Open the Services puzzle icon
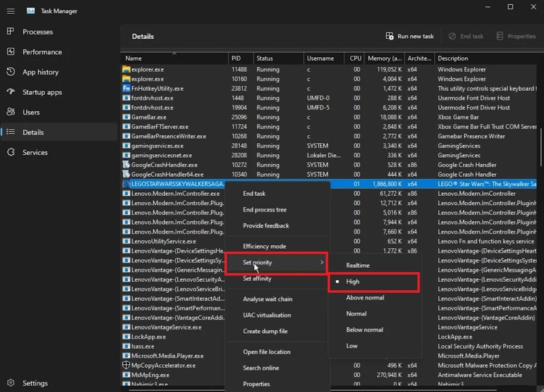This screenshot has height=392, width=544. coord(11,152)
